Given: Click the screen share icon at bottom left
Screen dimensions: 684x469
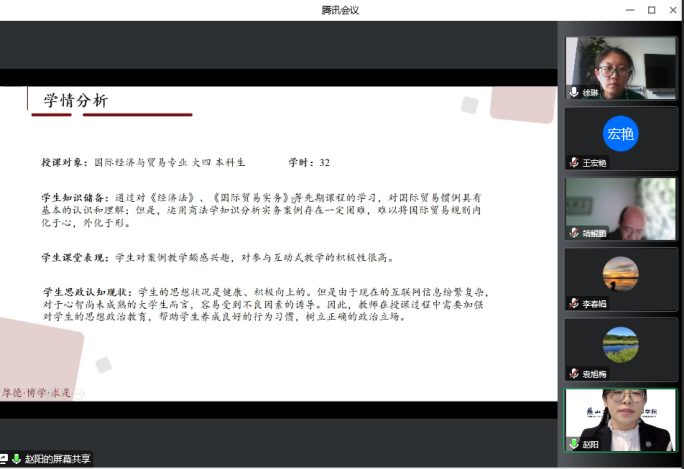Looking at the screenshot, I should click(4, 459).
